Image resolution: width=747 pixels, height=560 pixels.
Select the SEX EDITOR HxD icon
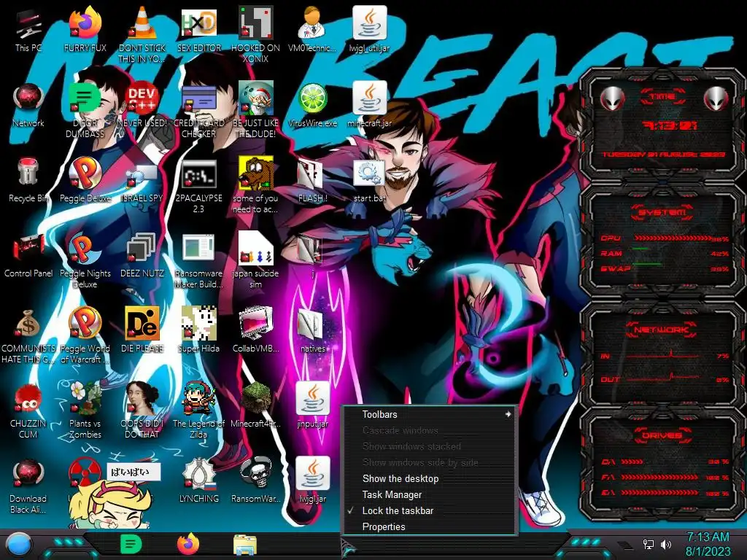pyautogui.click(x=198, y=24)
